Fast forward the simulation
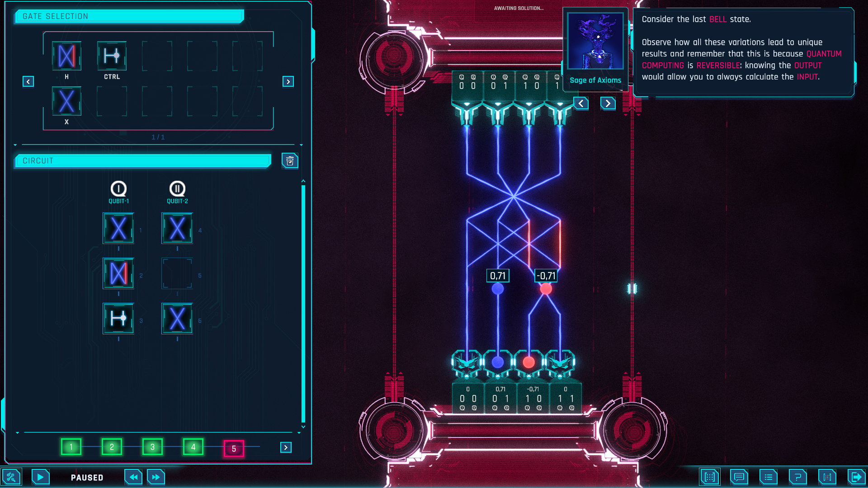Image resolution: width=868 pixels, height=488 pixels. point(156,477)
